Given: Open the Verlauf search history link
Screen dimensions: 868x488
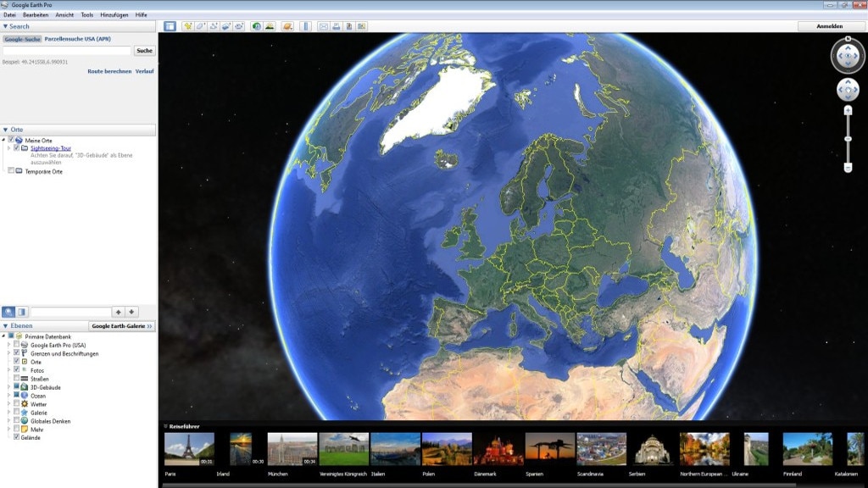Looking at the screenshot, I should (144, 71).
